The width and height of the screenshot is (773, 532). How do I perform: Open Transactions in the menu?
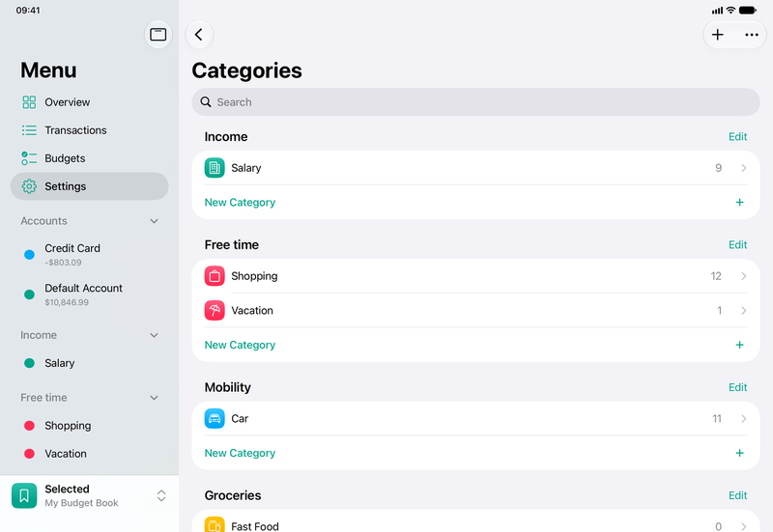89,130
